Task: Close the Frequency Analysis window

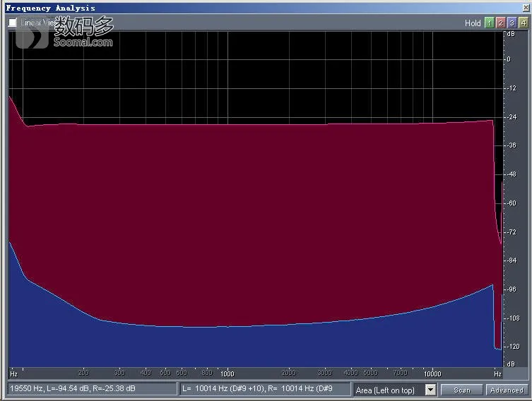Action: click(526, 8)
